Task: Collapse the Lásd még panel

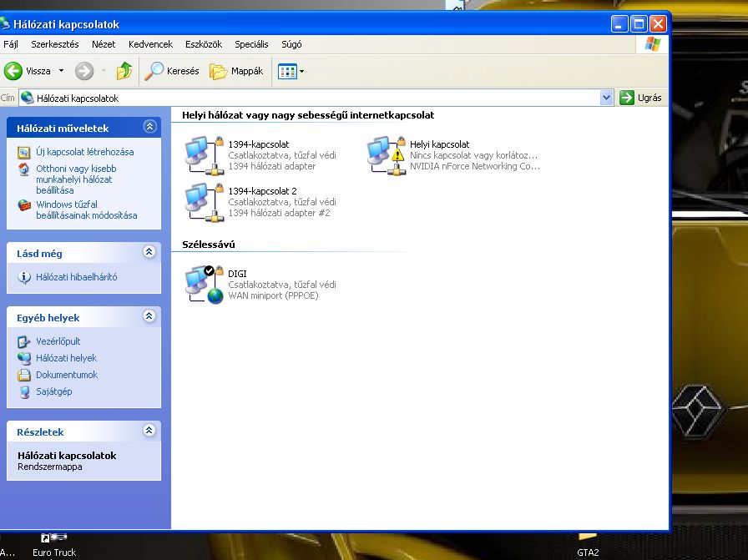Action: [149, 252]
